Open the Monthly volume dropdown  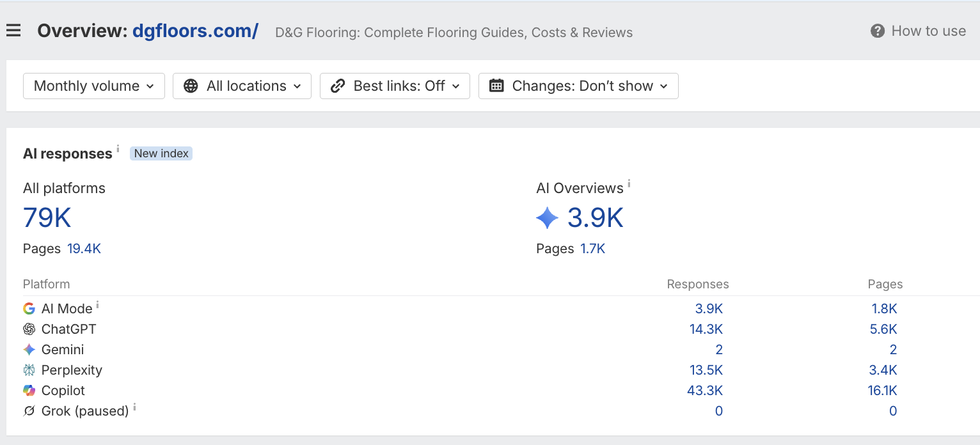(94, 86)
